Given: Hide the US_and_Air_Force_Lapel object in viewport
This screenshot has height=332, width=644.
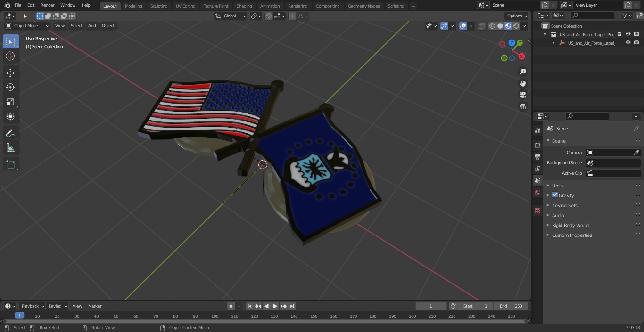Looking at the screenshot, I should 628,42.
